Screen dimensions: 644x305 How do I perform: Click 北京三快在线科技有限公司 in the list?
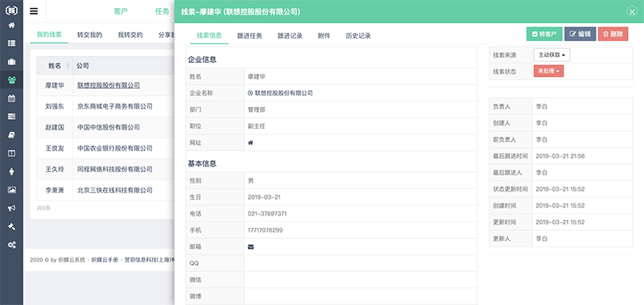click(115, 190)
